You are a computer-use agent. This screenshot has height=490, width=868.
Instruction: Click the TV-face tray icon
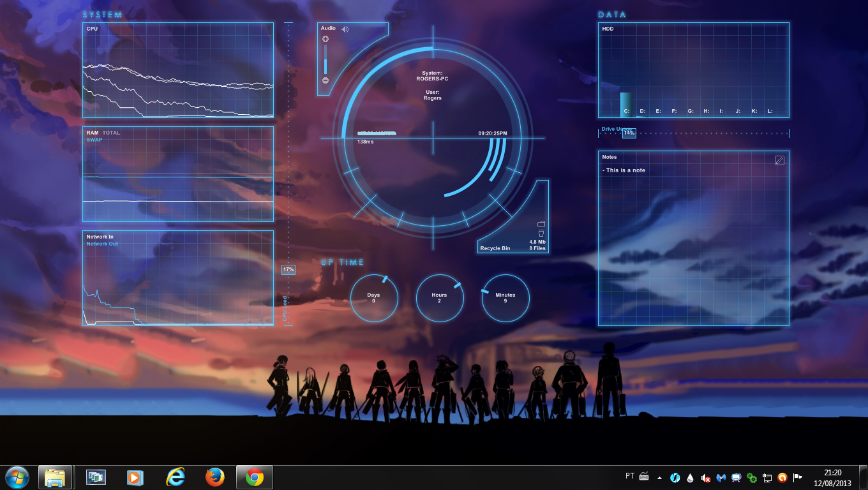pyautogui.click(x=737, y=477)
